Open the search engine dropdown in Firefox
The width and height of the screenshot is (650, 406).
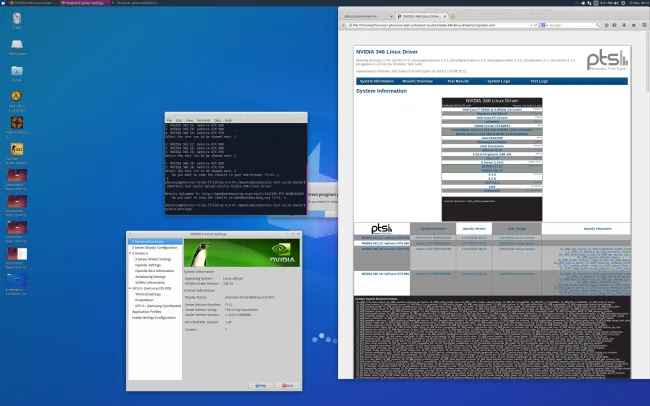click(x=544, y=25)
